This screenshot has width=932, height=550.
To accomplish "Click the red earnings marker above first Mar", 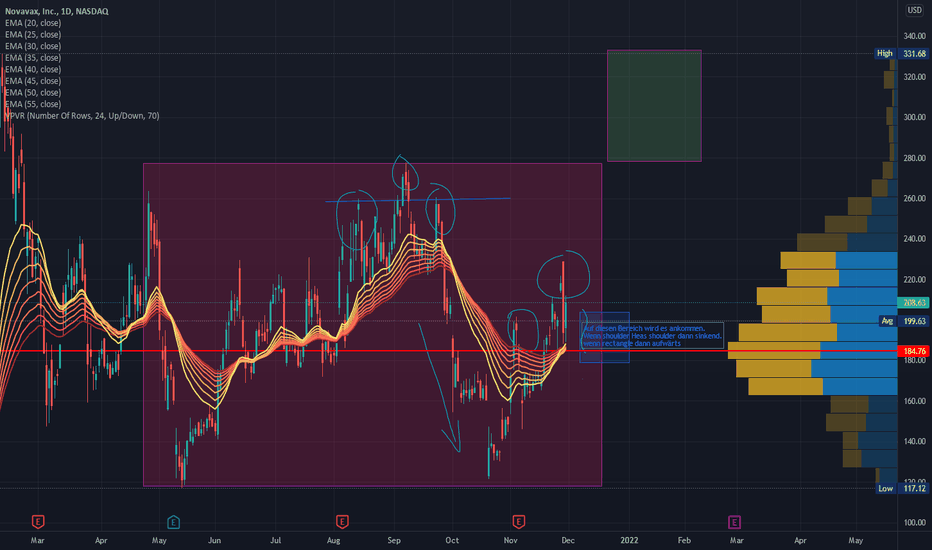I will click(37, 522).
